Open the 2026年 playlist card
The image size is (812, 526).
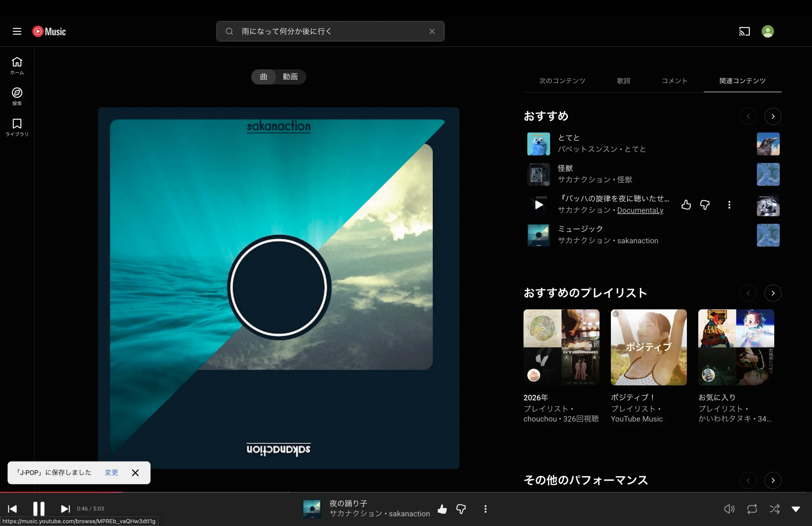pos(561,347)
